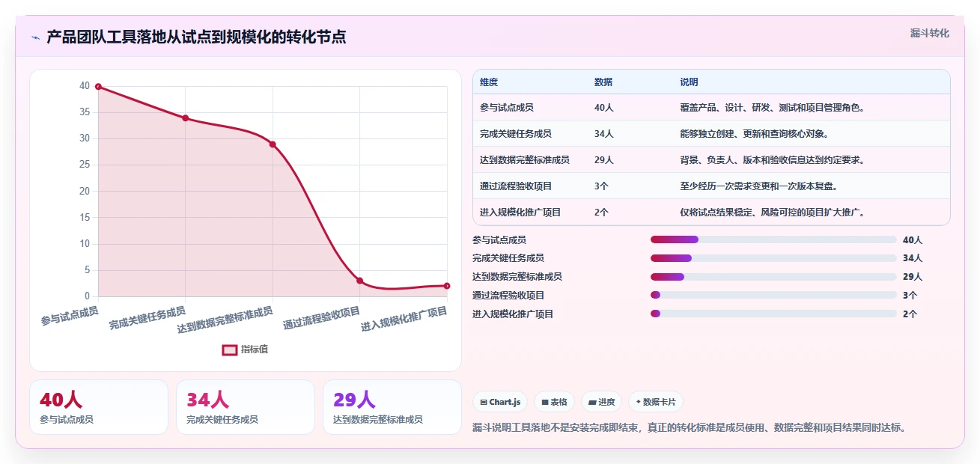Click the description 至少经历一次需求变更和一次版本复盘
The image size is (980, 464).
click(x=759, y=186)
